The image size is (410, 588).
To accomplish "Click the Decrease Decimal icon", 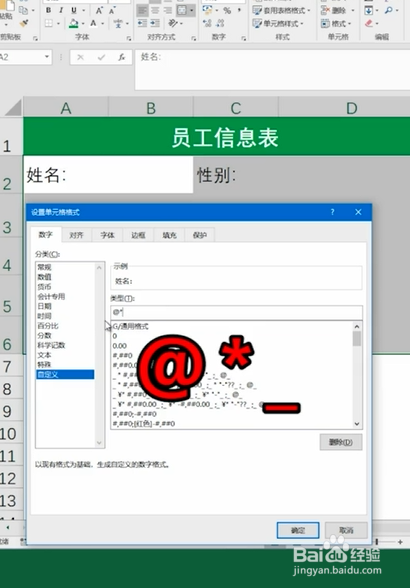I will click(x=221, y=24).
